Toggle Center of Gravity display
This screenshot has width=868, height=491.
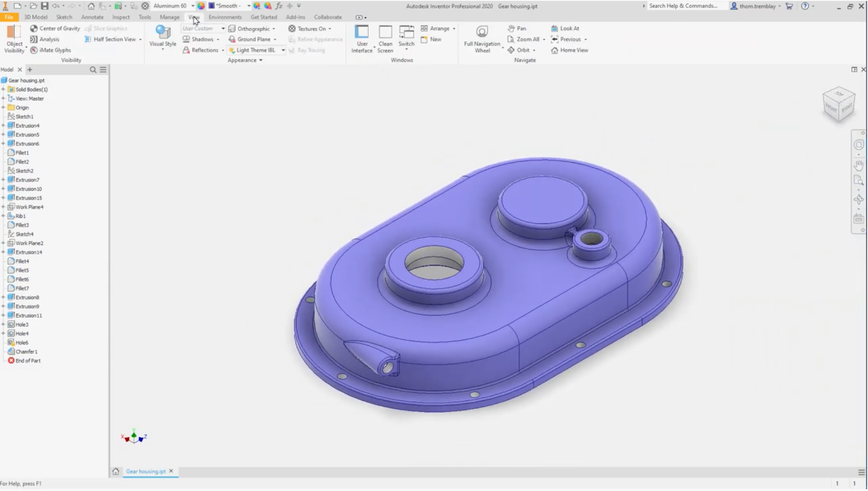tap(55, 28)
